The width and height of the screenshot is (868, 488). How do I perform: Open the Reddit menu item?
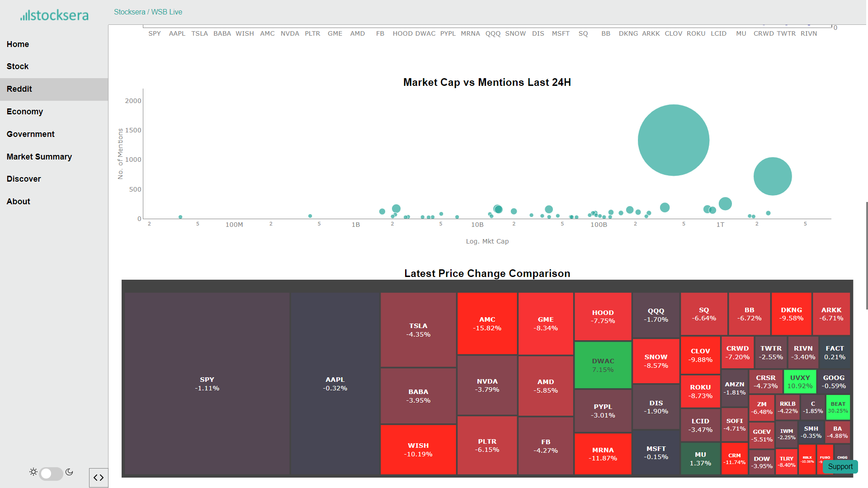click(19, 89)
